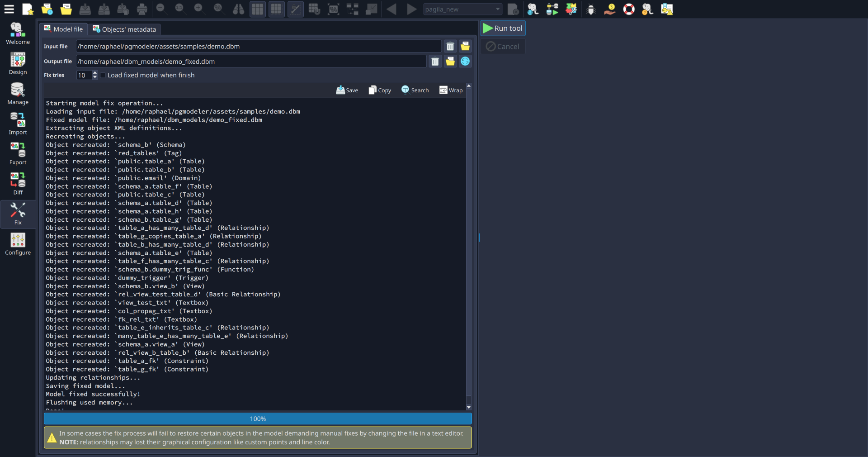Screen dimensions: 868x457
Task: Click the print model toolbar icon
Action: (x=142, y=9)
